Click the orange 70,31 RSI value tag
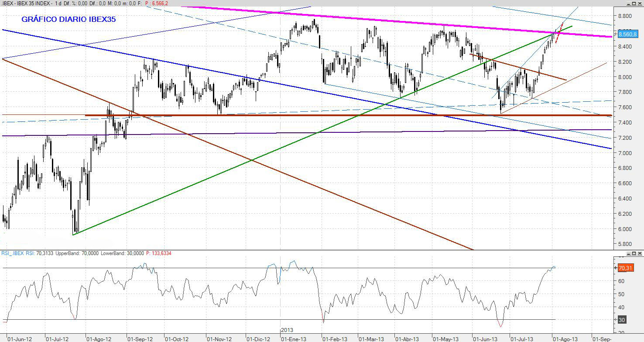The width and height of the screenshot is (644, 342). [625, 268]
